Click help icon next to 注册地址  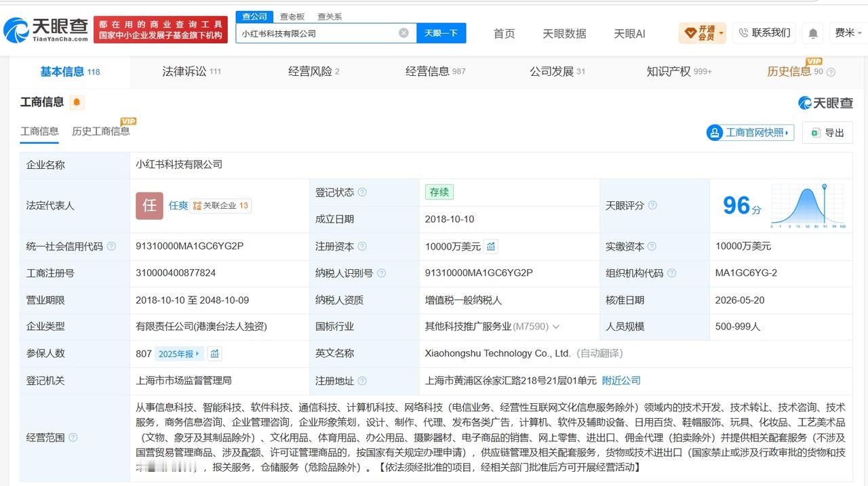click(x=362, y=381)
